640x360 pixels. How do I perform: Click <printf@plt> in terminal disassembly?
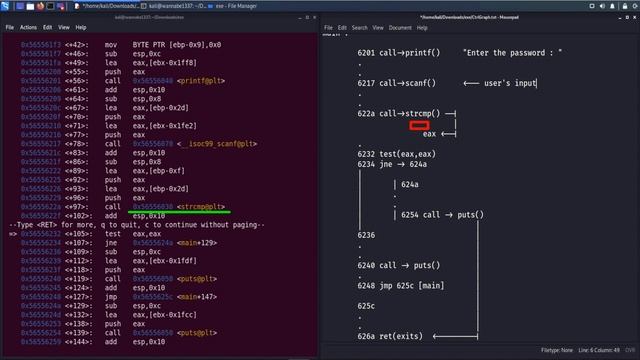pos(201,81)
